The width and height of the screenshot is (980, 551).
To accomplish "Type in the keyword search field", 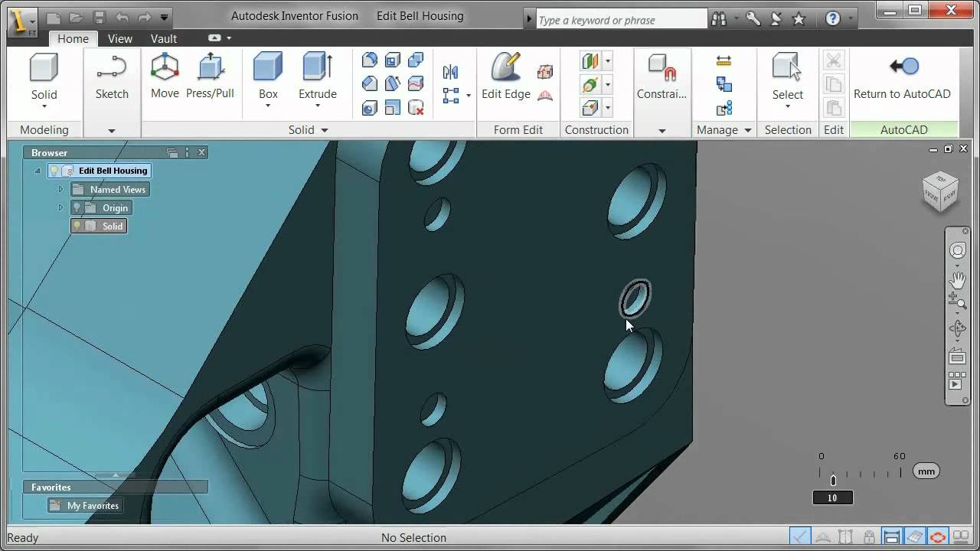I will (x=621, y=20).
